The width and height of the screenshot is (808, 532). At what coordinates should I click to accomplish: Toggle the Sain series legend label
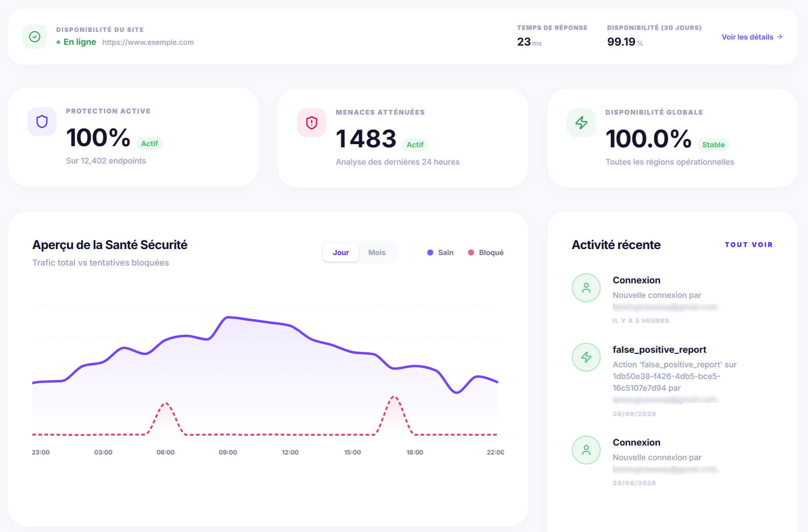click(x=446, y=252)
